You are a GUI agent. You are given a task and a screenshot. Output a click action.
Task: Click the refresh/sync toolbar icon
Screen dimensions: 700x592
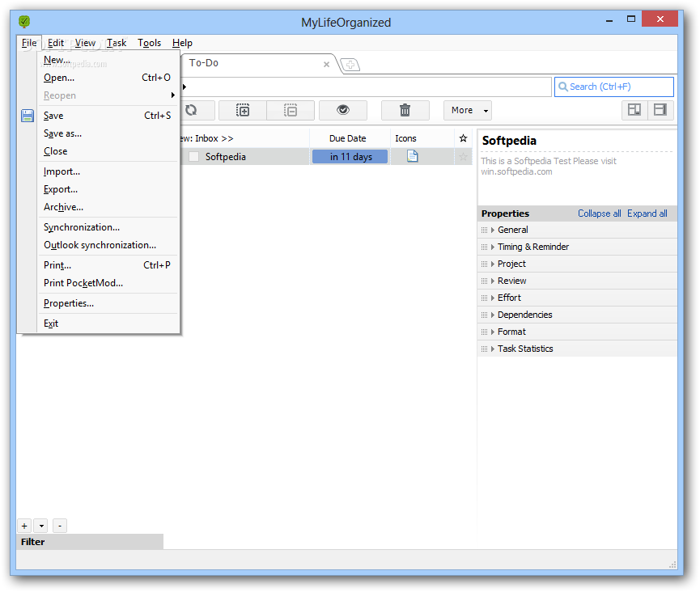[192, 110]
